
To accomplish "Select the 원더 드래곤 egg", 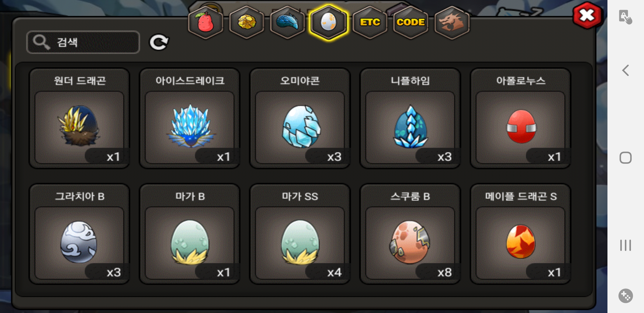I will (x=79, y=118).
